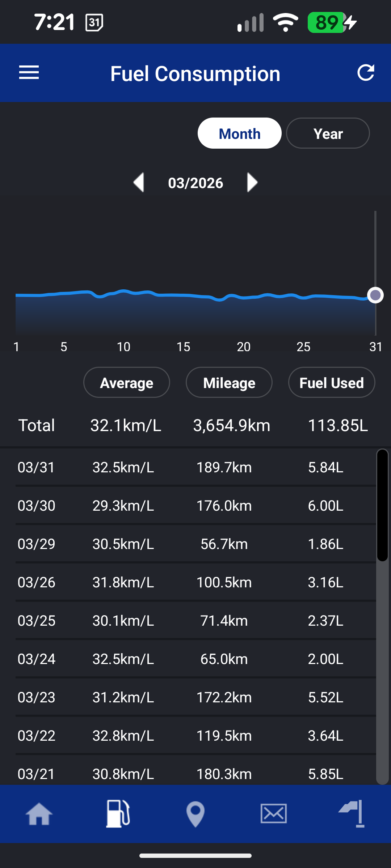Tap 6.00L in the 03/30 row
391x868 pixels.
tap(326, 506)
